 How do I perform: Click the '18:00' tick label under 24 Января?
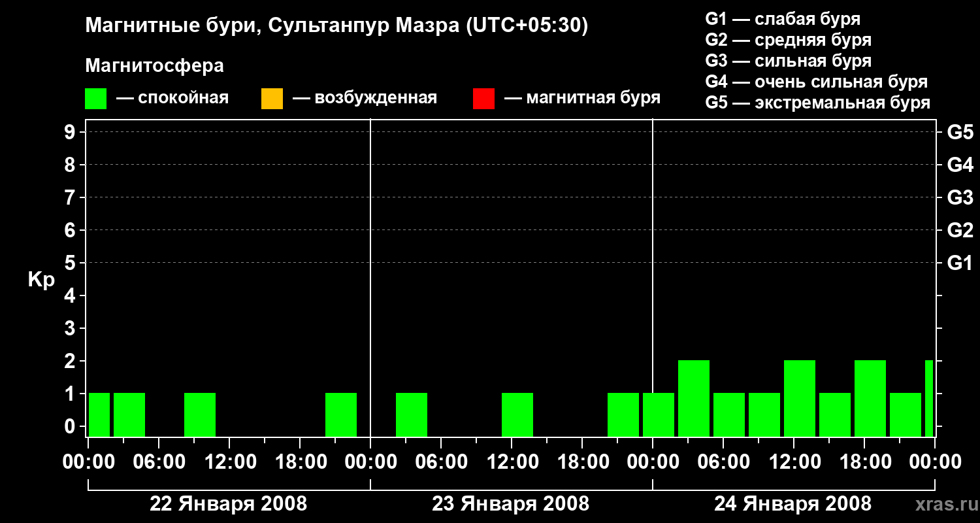(x=864, y=462)
